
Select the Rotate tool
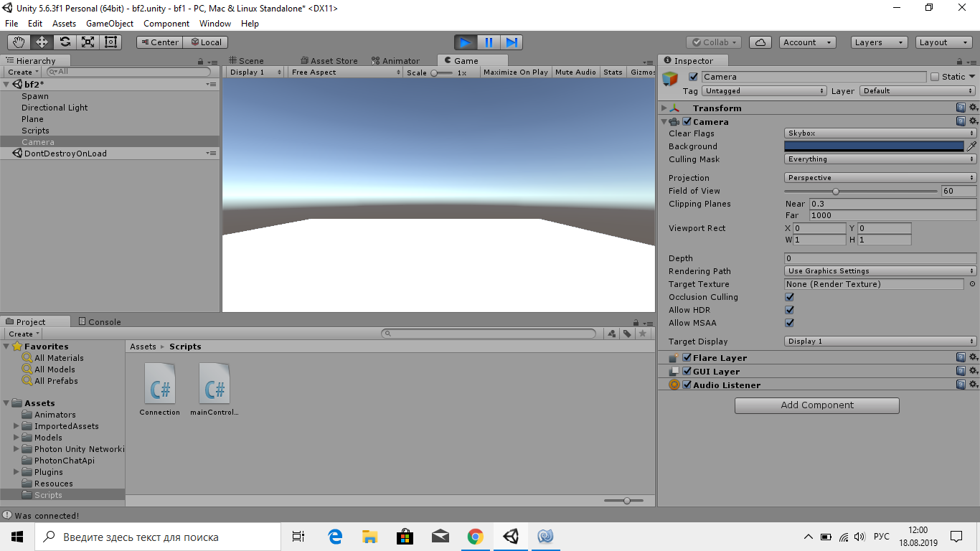click(65, 42)
